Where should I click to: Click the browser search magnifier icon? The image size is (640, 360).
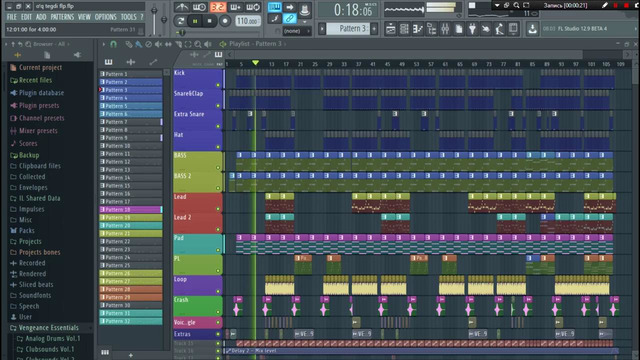[x=28, y=44]
